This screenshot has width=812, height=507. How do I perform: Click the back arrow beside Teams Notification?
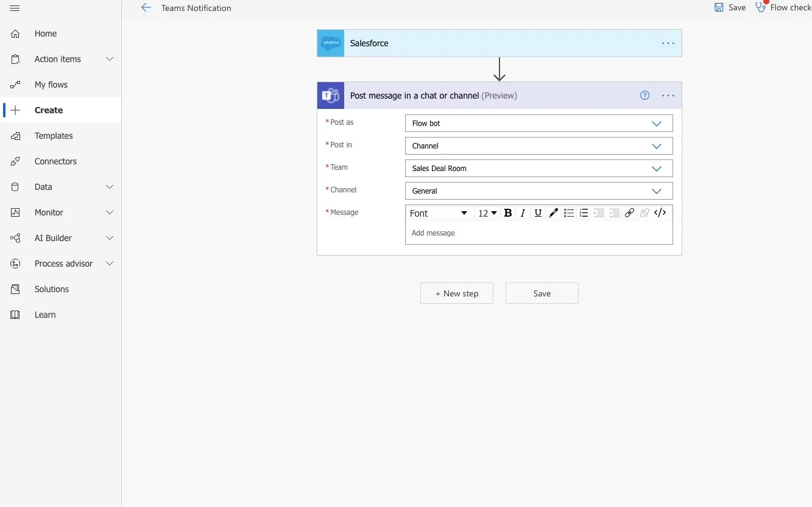pos(146,8)
